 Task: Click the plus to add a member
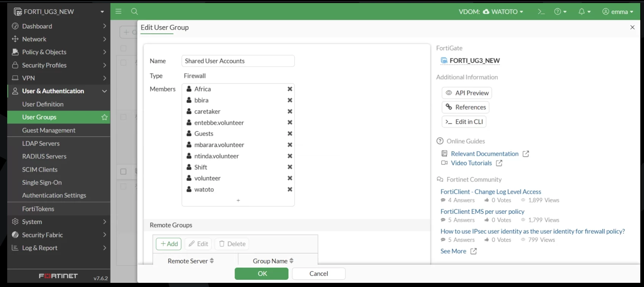pyautogui.click(x=238, y=200)
